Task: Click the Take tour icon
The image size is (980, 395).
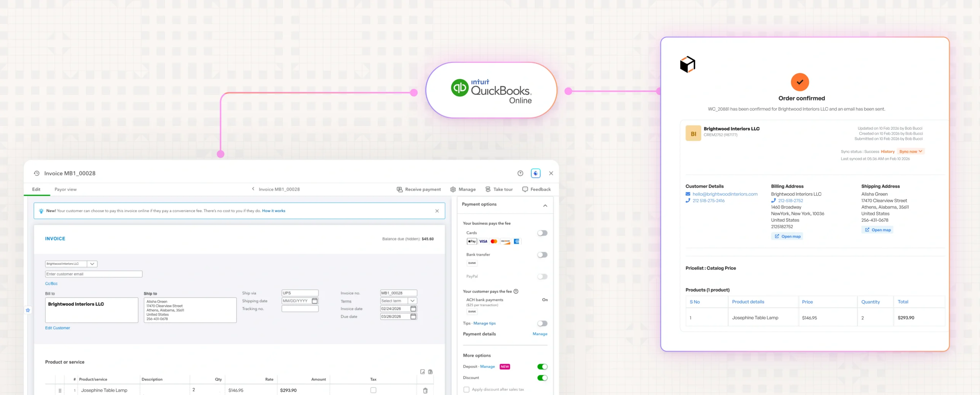Action: [x=488, y=189]
